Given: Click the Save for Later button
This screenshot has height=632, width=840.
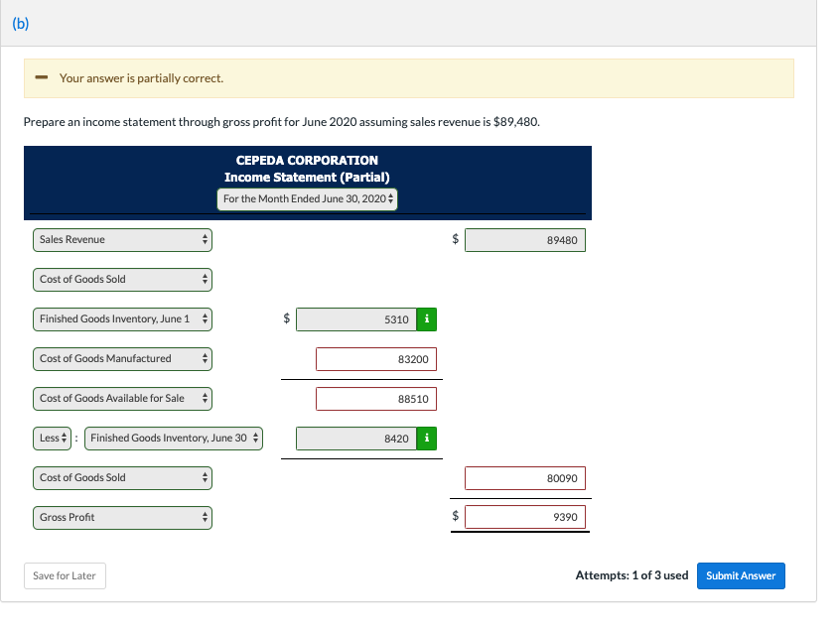Looking at the screenshot, I should (x=65, y=575).
